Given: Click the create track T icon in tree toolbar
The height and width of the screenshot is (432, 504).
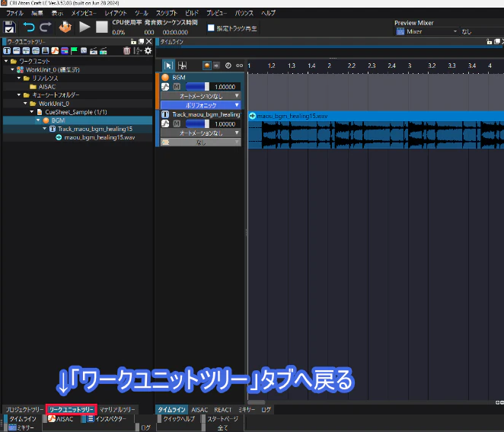Looking at the screenshot, I should [7, 50].
